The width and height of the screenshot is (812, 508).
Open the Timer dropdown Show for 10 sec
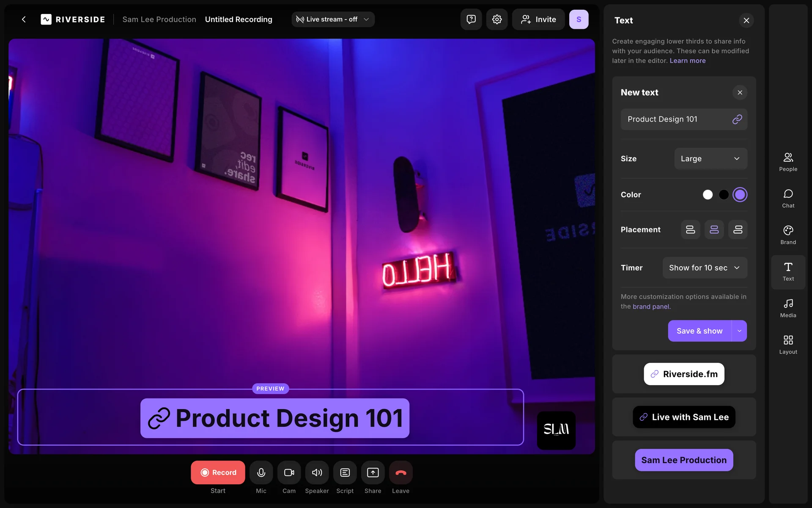tap(705, 268)
